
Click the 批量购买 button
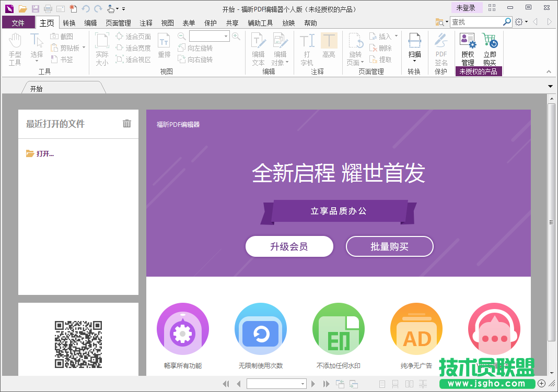click(389, 246)
